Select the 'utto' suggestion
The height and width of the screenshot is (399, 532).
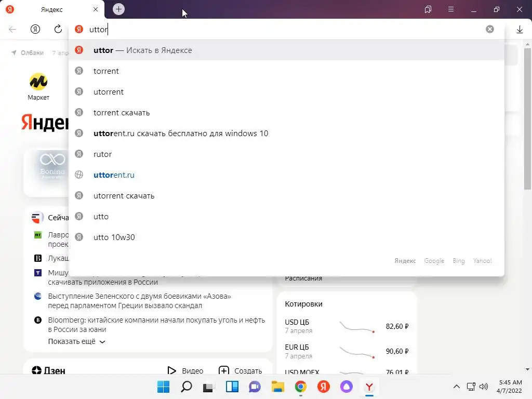click(x=286, y=217)
